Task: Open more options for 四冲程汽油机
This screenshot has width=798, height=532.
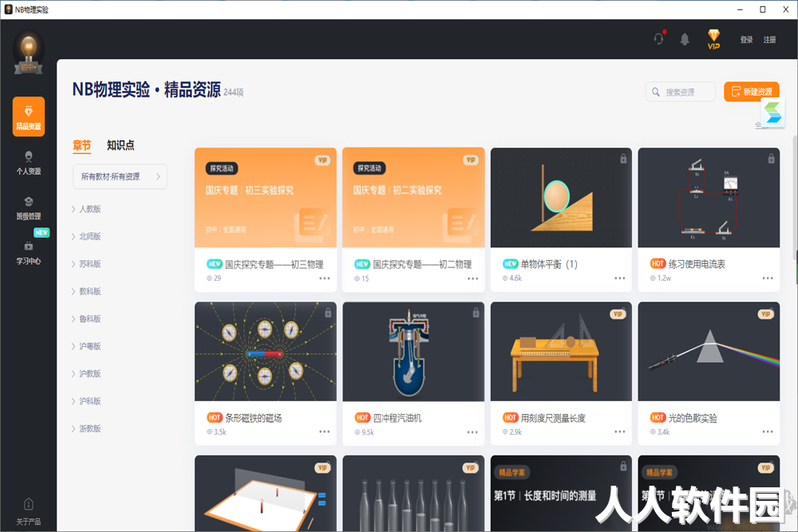Action: pyautogui.click(x=472, y=432)
